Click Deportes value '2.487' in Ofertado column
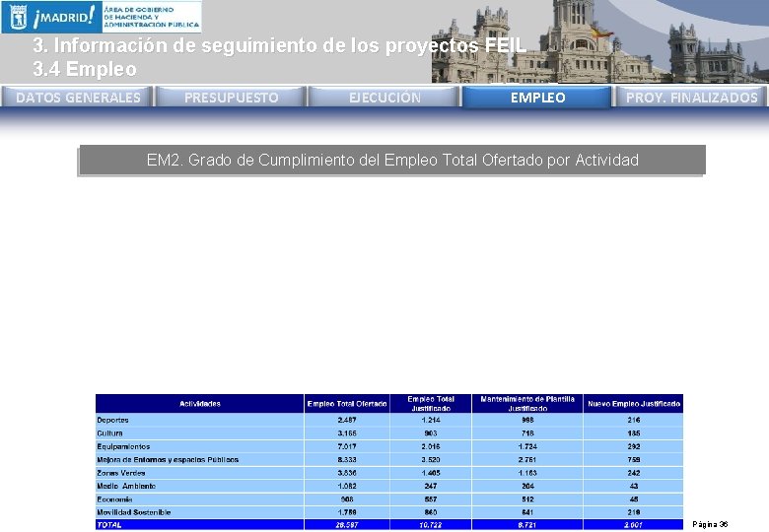The height and width of the screenshot is (532, 769). (x=347, y=420)
